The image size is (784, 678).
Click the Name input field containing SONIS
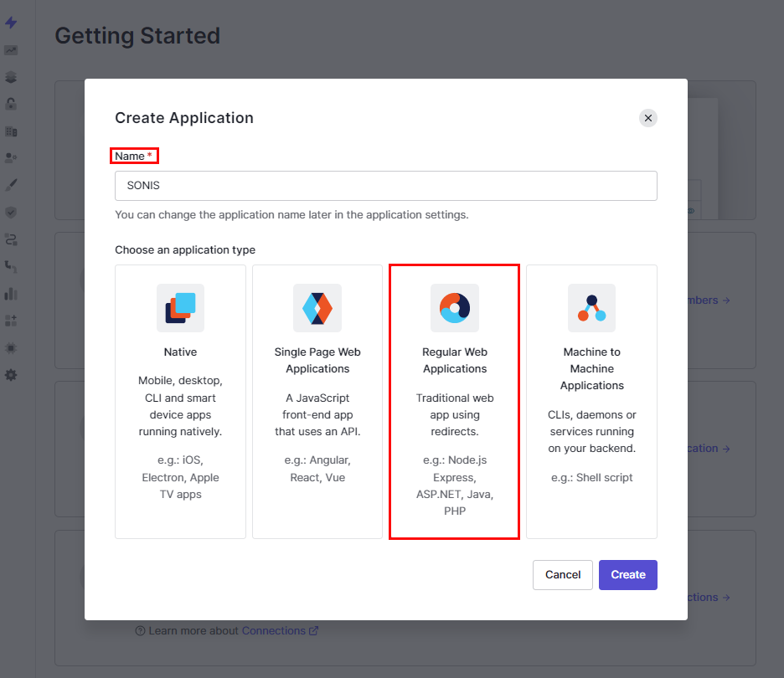385,186
